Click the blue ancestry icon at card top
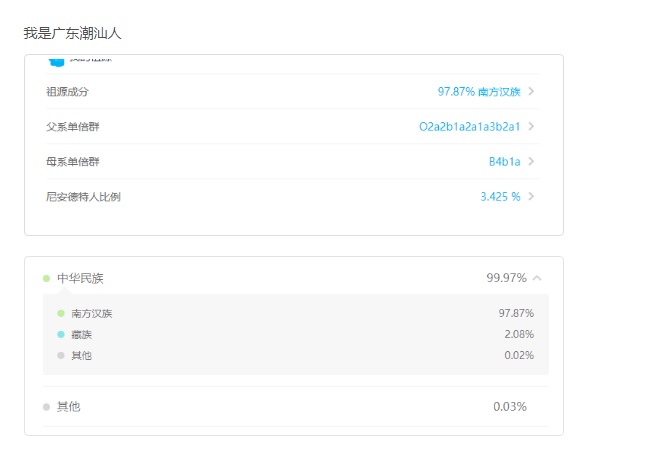This screenshot has width=669, height=476. pos(56,62)
